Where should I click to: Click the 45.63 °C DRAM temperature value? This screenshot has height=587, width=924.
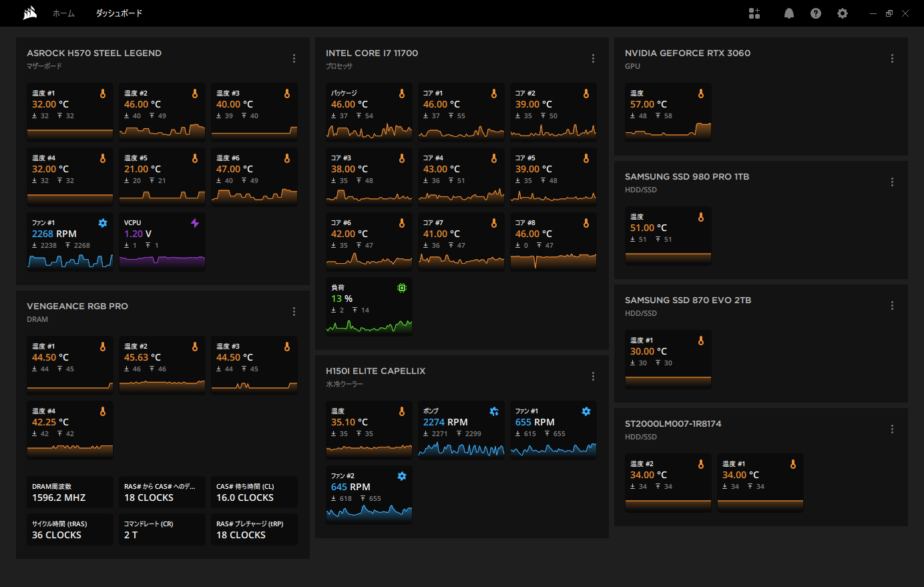point(142,357)
